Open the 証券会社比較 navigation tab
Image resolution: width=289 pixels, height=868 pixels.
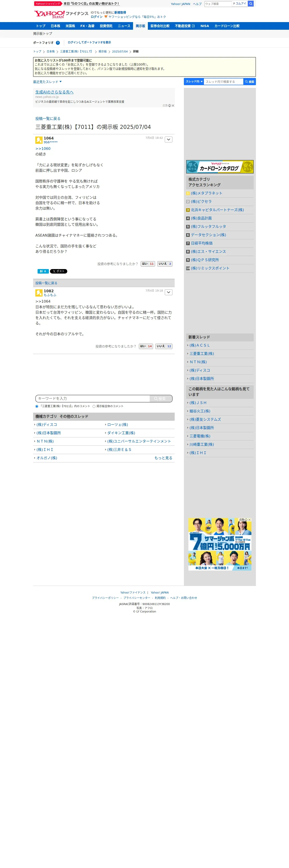pyautogui.click(x=160, y=26)
